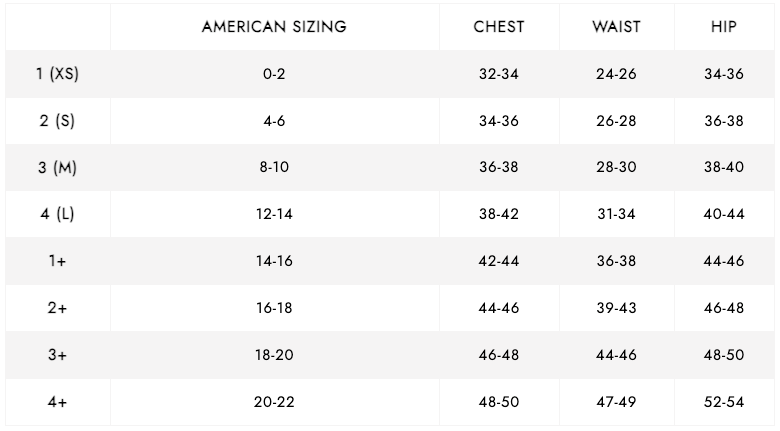Click the AMERICAN SIZING column header
Screen dimensions: 780x431
(274, 27)
